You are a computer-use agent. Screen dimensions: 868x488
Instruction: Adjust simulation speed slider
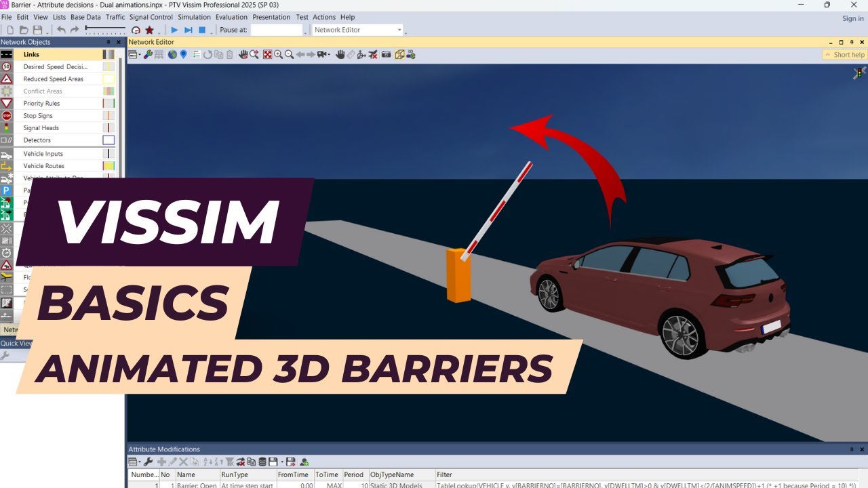point(105,28)
